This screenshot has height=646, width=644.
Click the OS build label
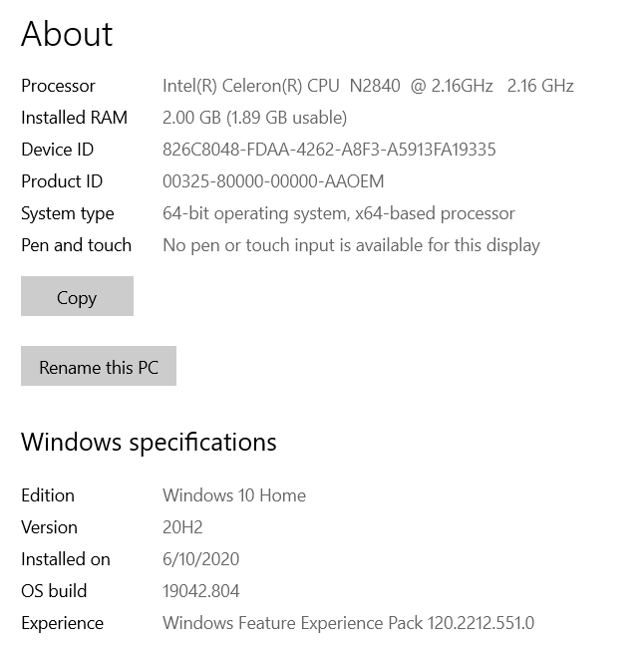pyautogui.click(x=54, y=591)
